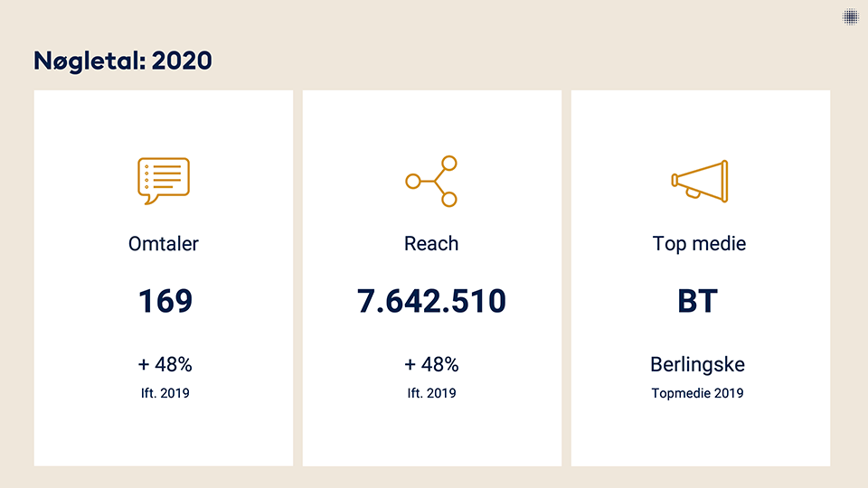This screenshot has width=868, height=488.
Task: Click Ift. 2019 caption in Omtaler card
Action: click(x=165, y=393)
